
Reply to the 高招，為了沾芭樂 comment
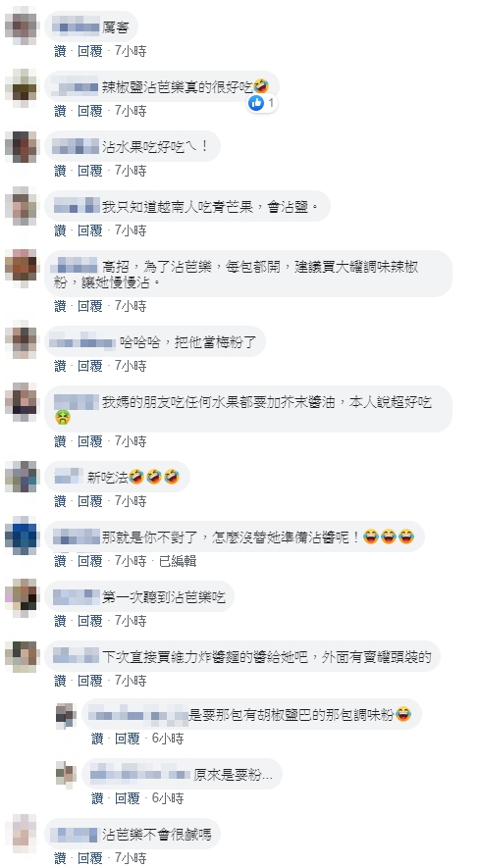(89, 306)
